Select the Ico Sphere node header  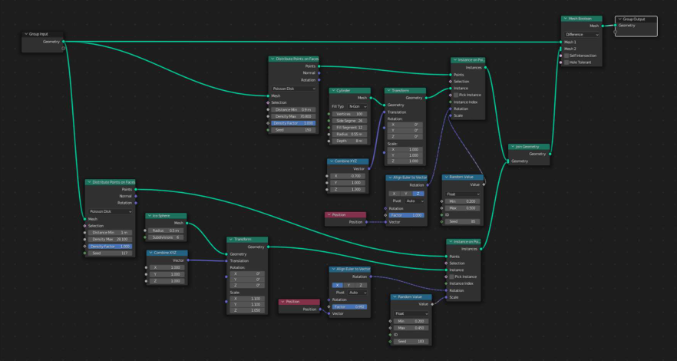coord(166,215)
